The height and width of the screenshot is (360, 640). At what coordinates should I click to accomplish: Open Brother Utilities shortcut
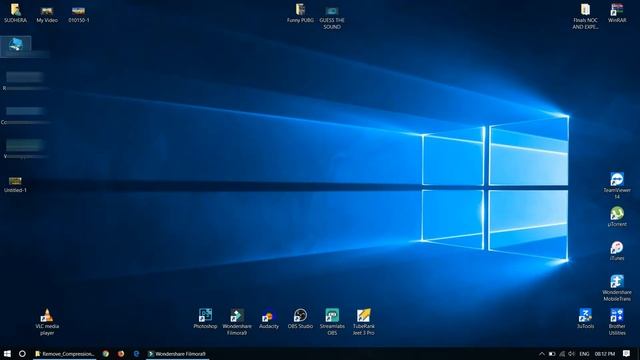coord(617,322)
